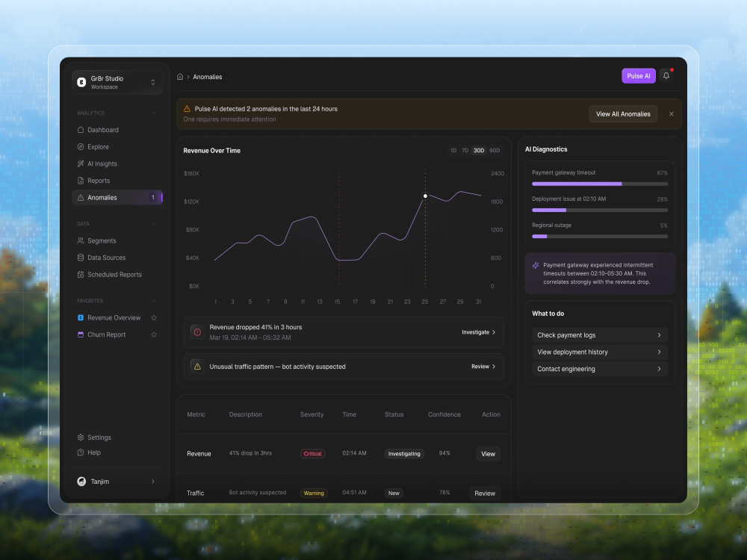
Task: Click the Explore compass icon
Action: [81, 146]
